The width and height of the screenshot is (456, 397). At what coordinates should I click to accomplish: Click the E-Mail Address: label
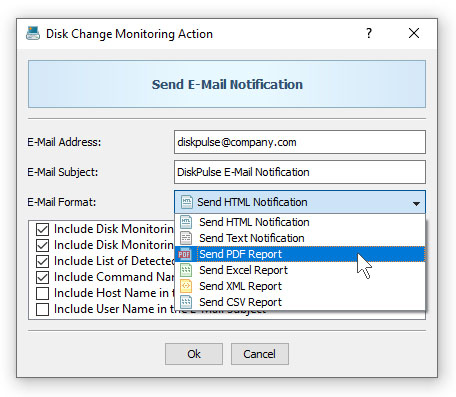click(64, 142)
